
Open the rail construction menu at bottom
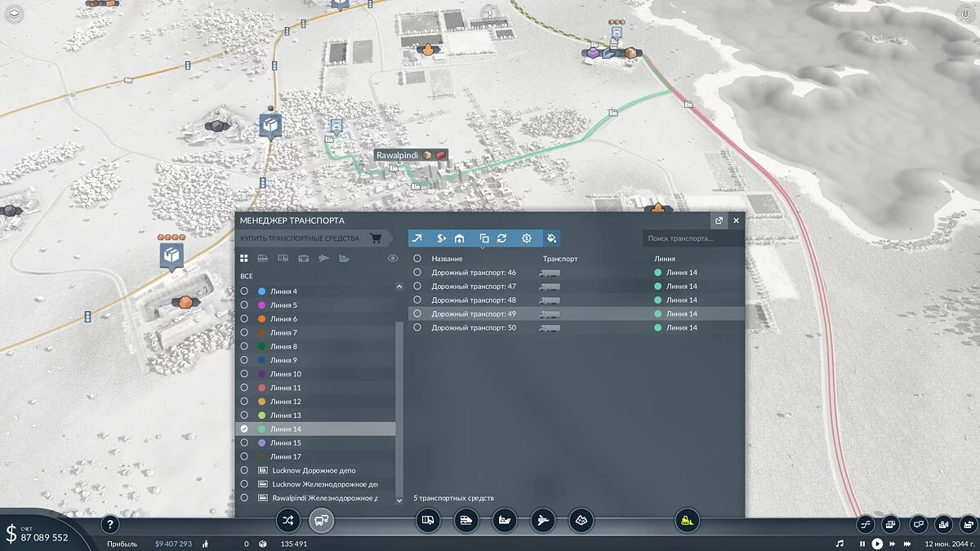(x=465, y=520)
